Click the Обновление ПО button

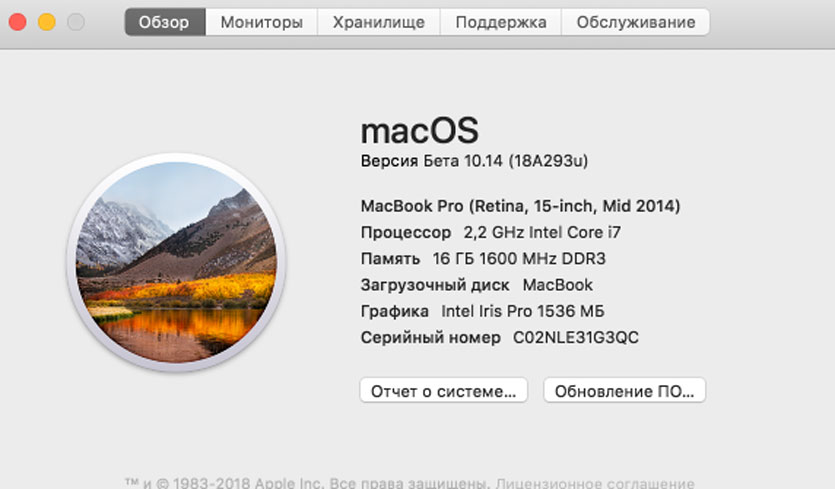click(x=624, y=390)
